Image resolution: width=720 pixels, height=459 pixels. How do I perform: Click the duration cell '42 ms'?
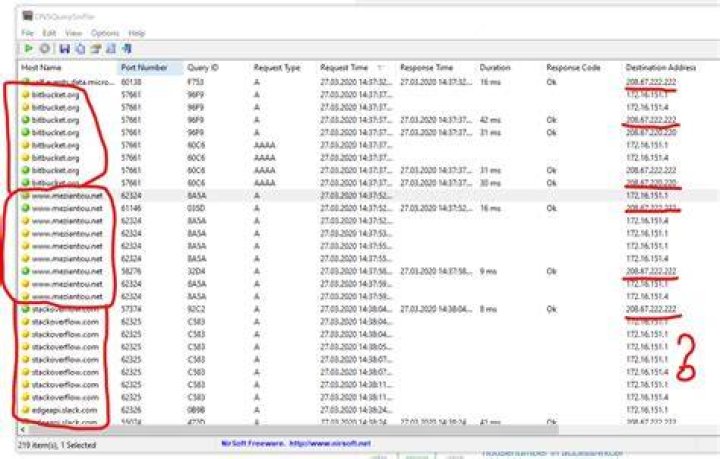(x=490, y=120)
